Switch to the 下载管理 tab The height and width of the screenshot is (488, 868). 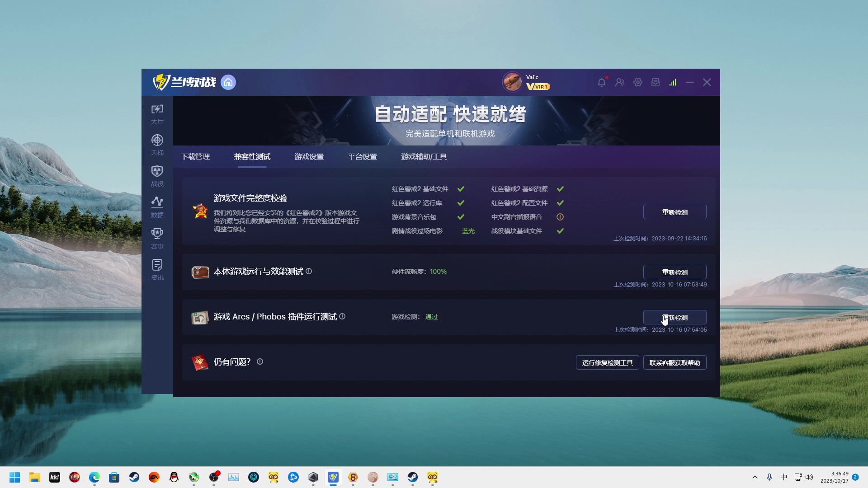(x=195, y=157)
